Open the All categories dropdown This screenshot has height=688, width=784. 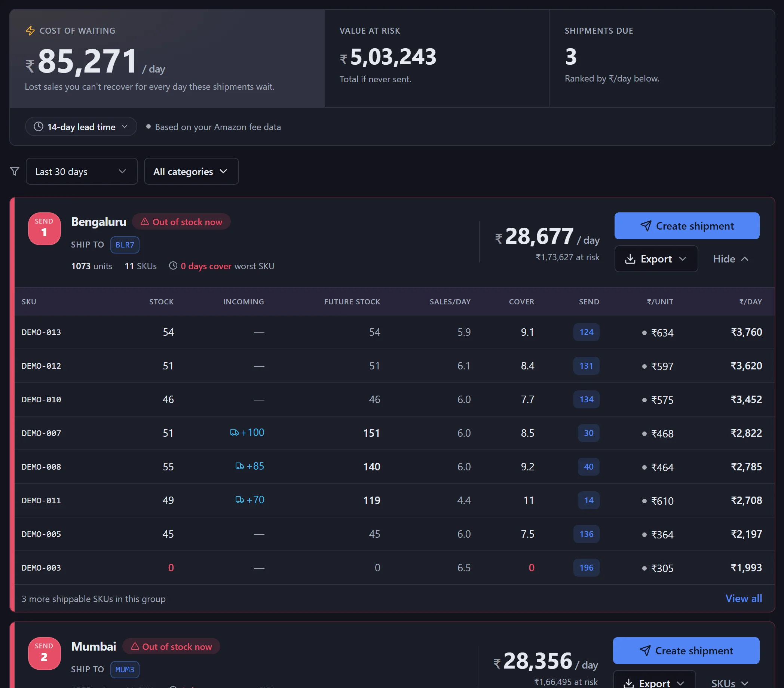(191, 171)
